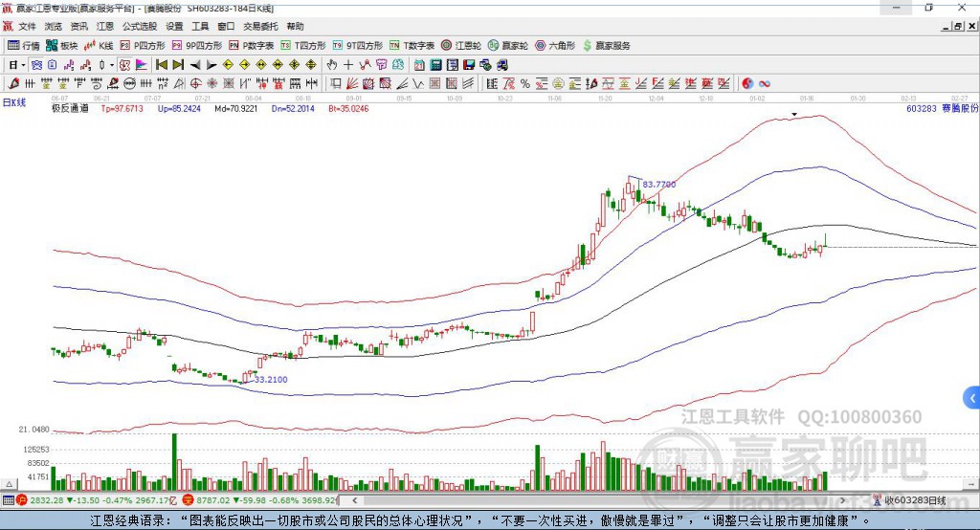Click the yin-yang icon
Image resolution: width=980 pixels, height=530 pixels.
coord(747,83)
